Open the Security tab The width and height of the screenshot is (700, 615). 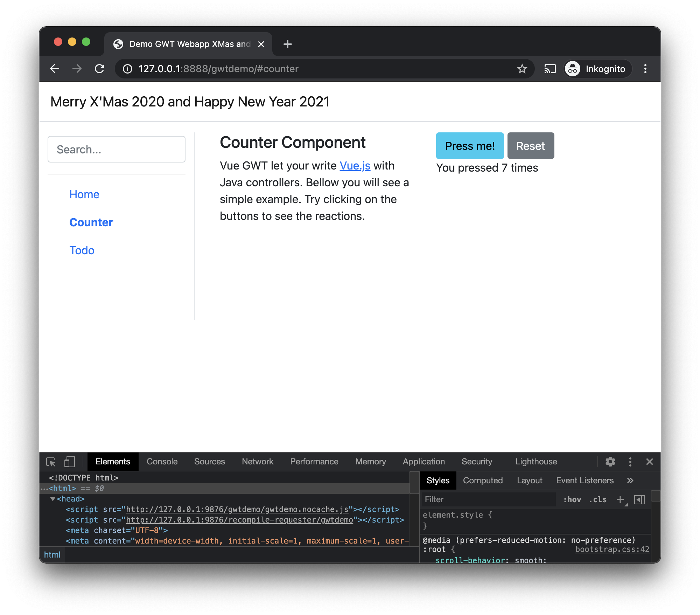477,462
